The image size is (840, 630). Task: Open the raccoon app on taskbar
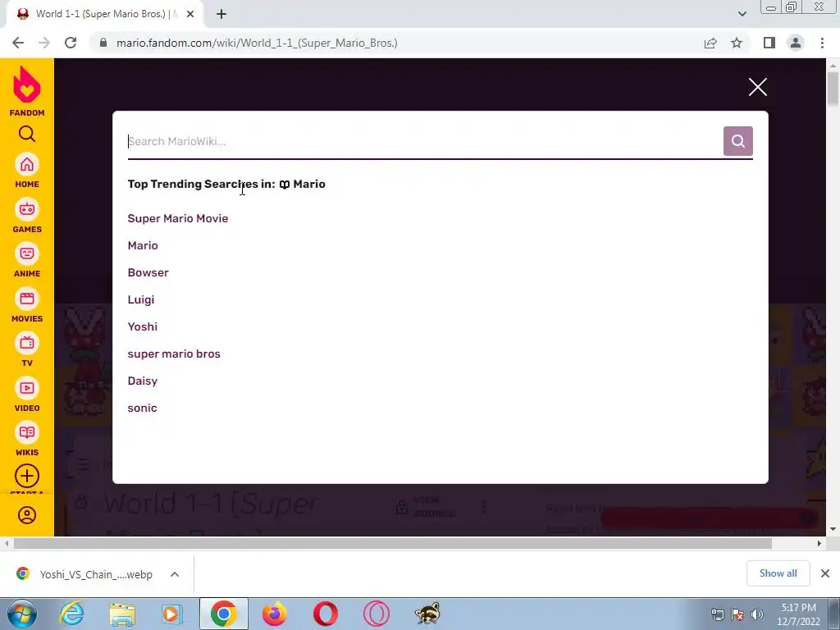pos(427,614)
